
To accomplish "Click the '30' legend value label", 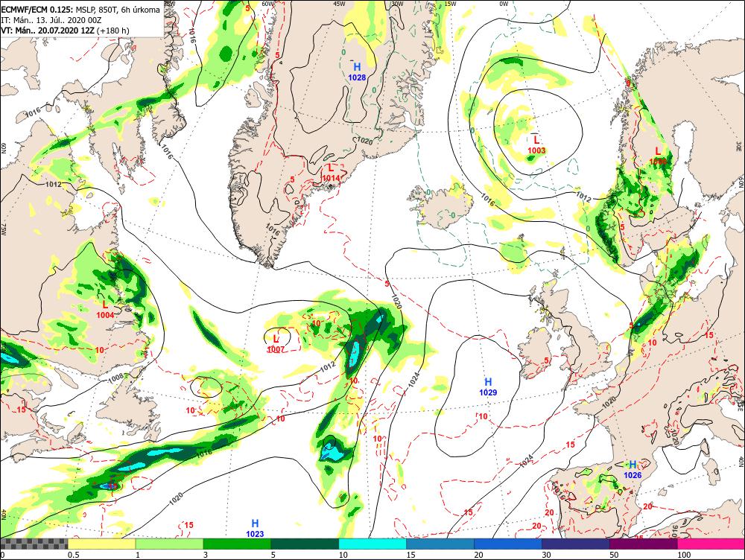I will tap(546, 555).
